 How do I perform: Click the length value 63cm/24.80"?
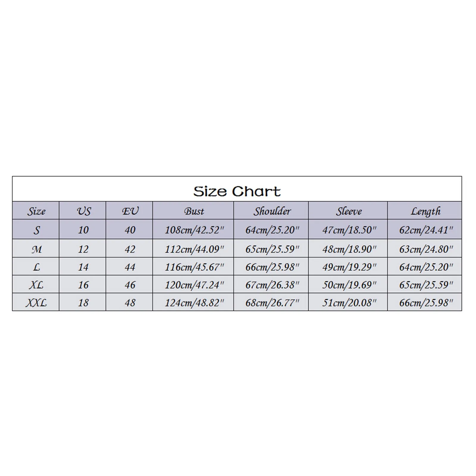[x=426, y=249]
